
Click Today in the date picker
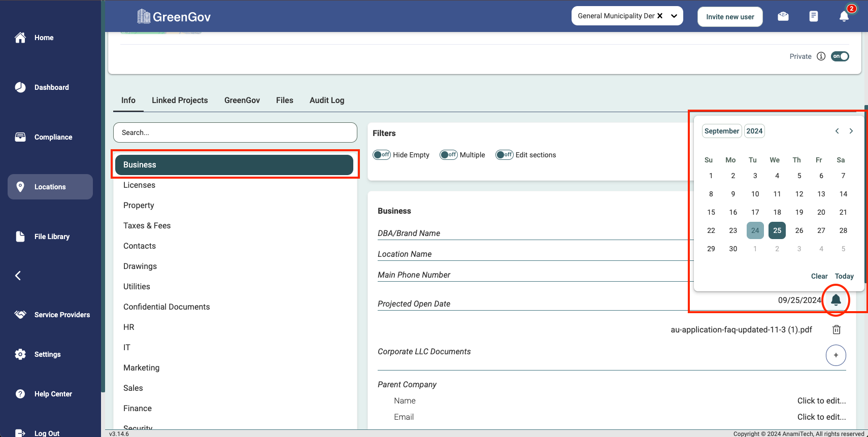click(x=844, y=276)
